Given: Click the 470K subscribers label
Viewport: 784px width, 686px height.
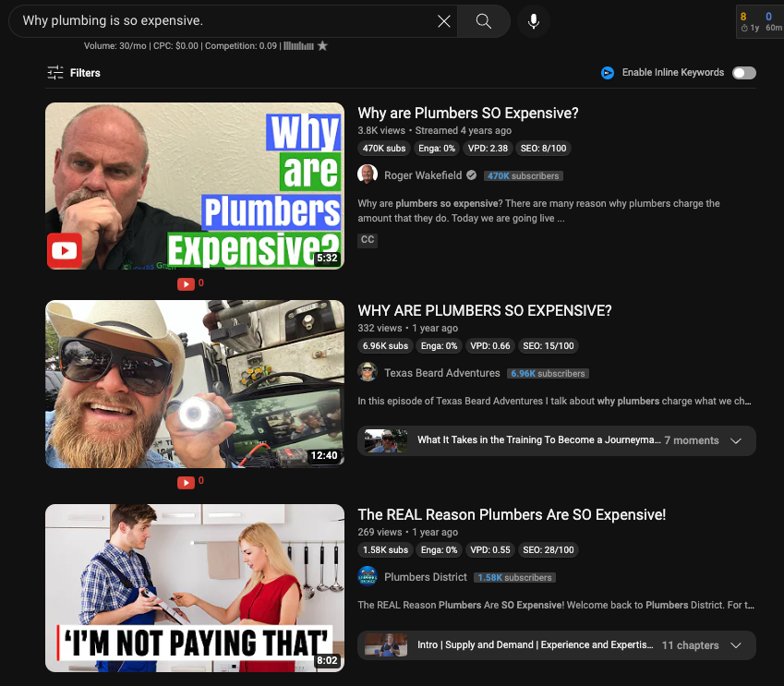Looking at the screenshot, I should pos(523,176).
